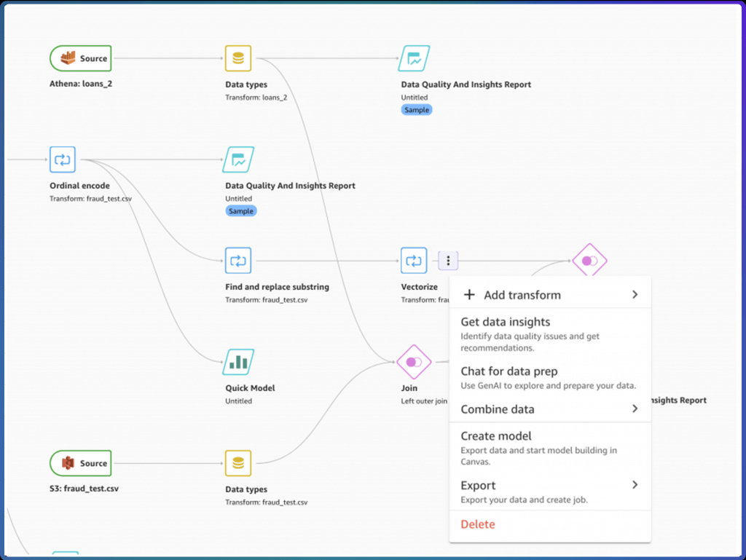Click Delete in the context menu
Screen dimensions: 746x560
[478, 524]
